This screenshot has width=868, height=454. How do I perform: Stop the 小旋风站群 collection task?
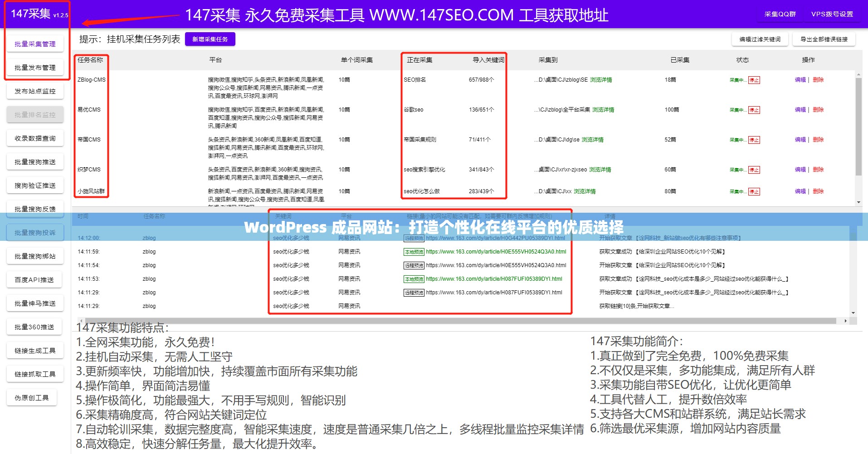point(754,191)
